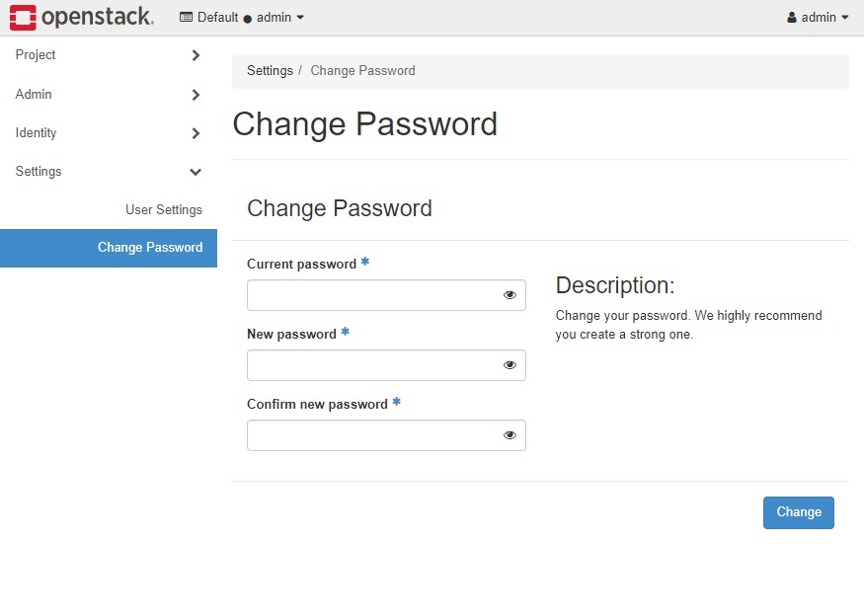This screenshot has height=616, width=864.
Task: Focus the New password field
Action: point(386,364)
